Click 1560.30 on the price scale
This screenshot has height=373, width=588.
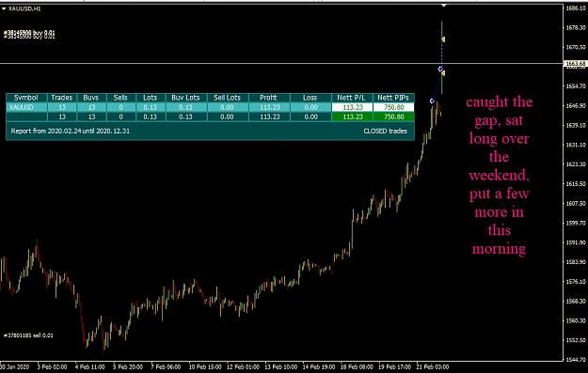tap(575, 320)
